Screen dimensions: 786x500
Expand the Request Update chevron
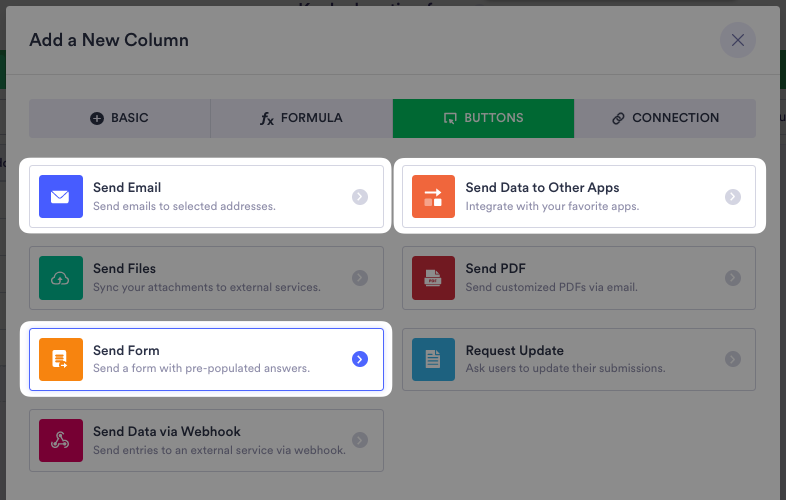(x=733, y=359)
